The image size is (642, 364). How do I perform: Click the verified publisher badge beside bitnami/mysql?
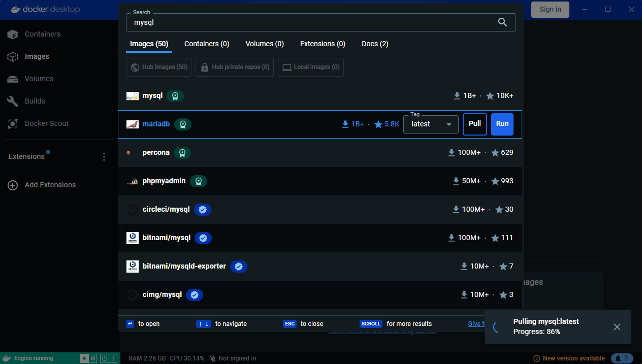[203, 238]
